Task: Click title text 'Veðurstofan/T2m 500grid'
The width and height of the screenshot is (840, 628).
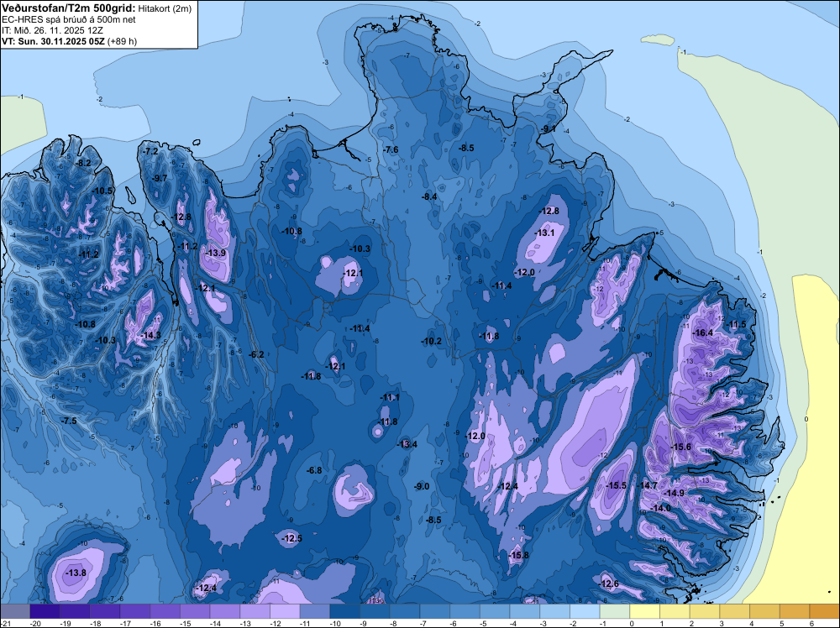Action: [69, 8]
